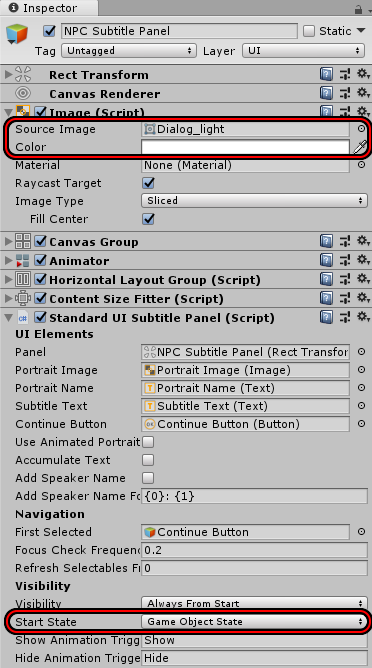Enable the Accumulate Text checkbox
372x668 pixels.
[148, 460]
